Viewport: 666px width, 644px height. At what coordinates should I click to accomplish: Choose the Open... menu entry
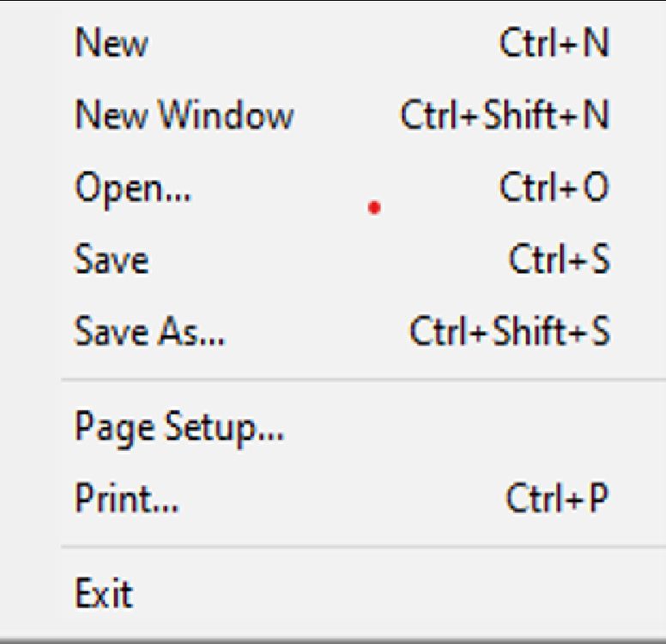(133, 187)
